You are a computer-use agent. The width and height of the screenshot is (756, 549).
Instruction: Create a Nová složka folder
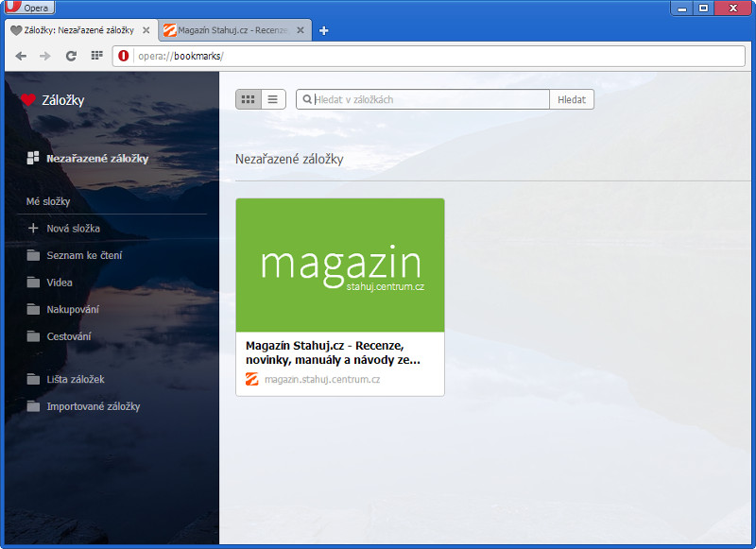tap(74, 229)
